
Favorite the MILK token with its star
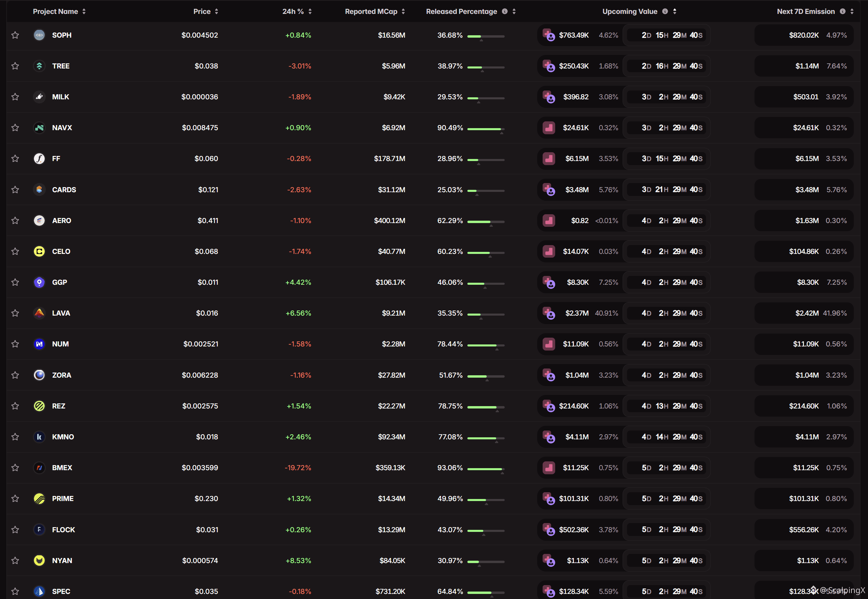[x=15, y=97]
